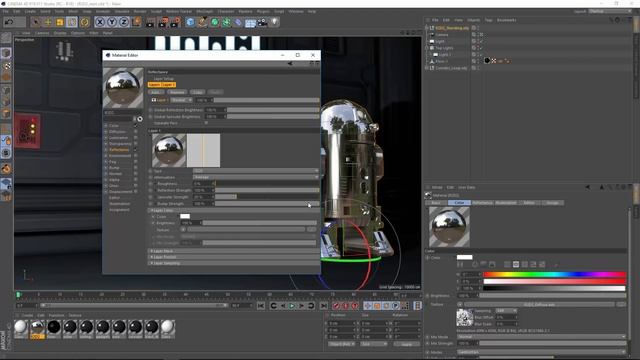This screenshot has width=640, height=360.
Task: Open Edit Render Settings icon
Action: coord(176,22)
